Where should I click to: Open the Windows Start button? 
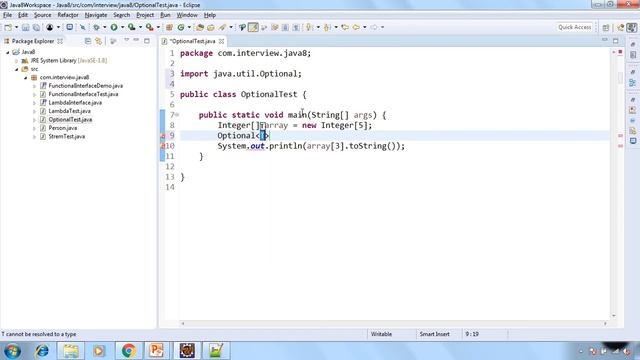(x=12, y=351)
